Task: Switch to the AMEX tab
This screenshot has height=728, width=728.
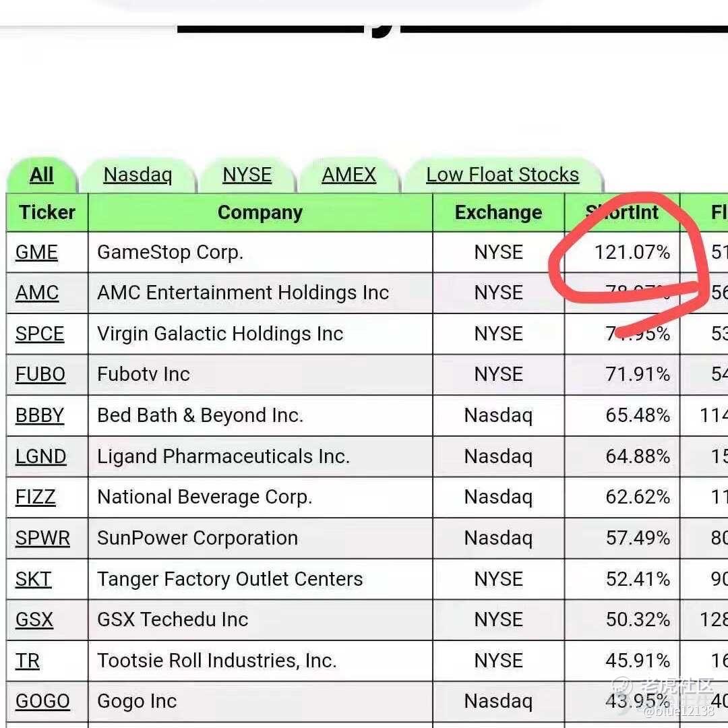Action: (x=348, y=175)
